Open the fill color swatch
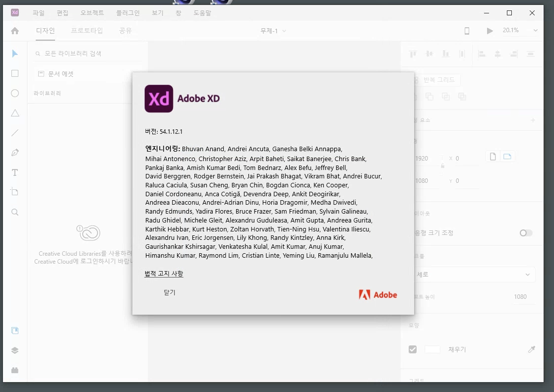The height and width of the screenshot is (392, 554). click(432, 349)
